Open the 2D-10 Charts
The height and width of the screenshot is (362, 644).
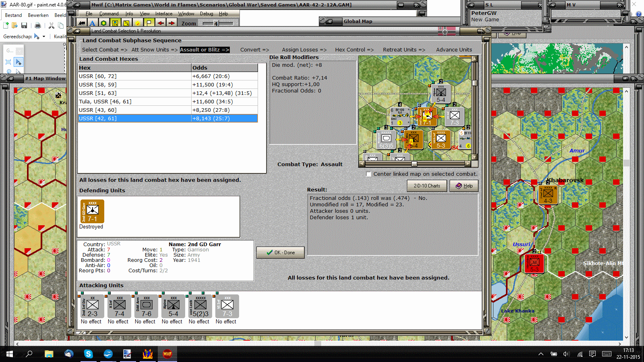click(427, 186)
